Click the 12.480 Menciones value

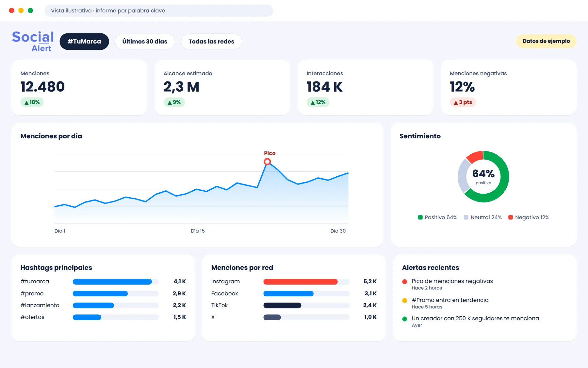tap(42, 87)
